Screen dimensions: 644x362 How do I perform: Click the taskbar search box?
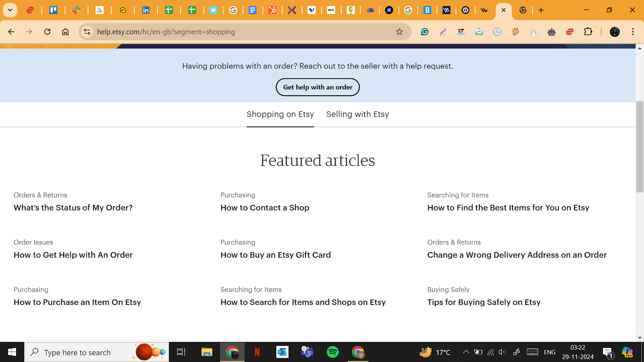pos(97,352)
